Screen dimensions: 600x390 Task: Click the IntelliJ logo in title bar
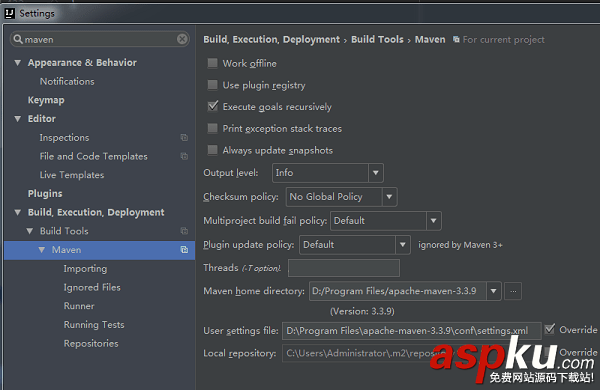point(10,13)
